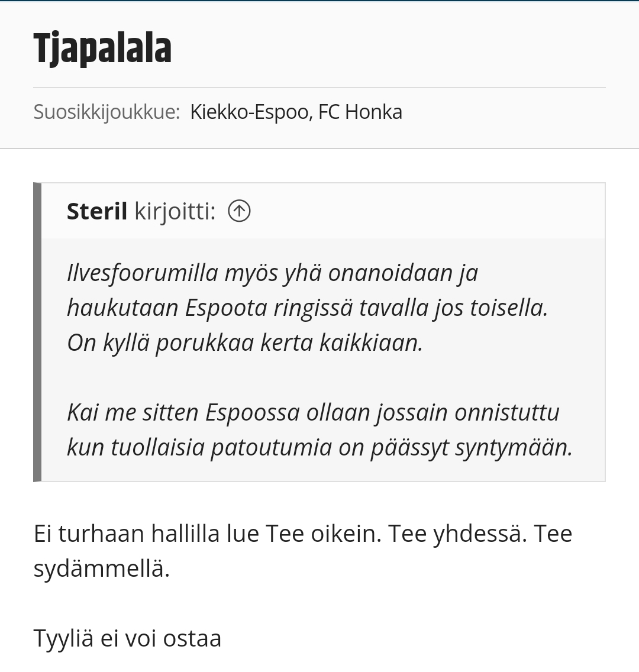Viewport: 639px width, 672px height.
Task: Jump to original post via up-arrow icon
Action: [239, 211]
